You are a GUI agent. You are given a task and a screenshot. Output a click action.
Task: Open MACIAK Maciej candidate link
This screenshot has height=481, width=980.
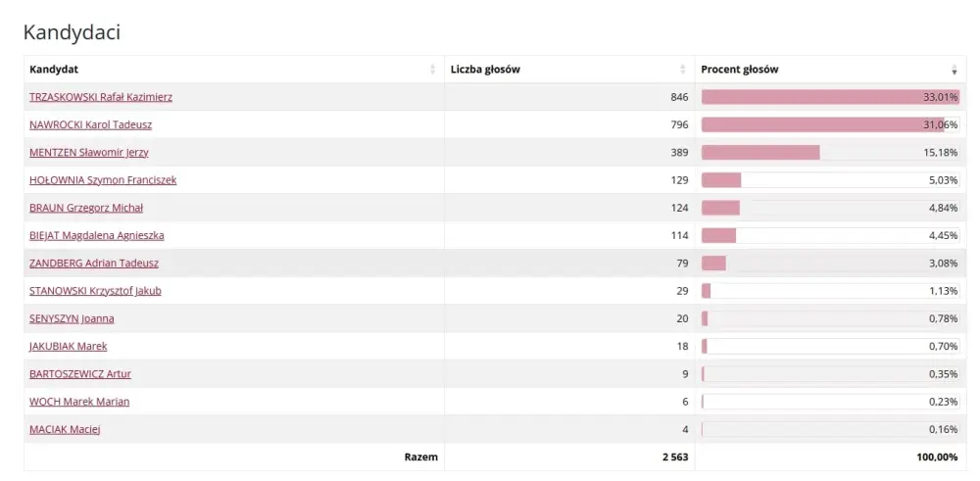(x=65, y=429)
